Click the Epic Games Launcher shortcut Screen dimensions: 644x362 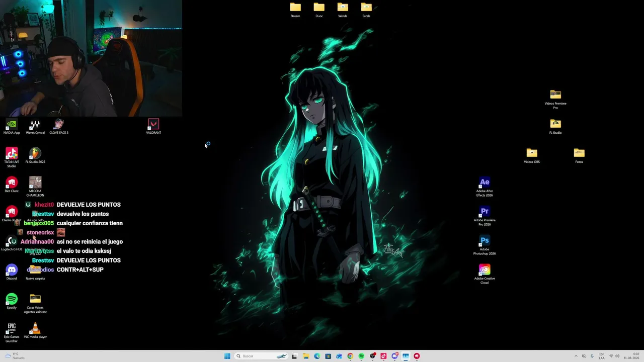(x=12, y=333)
